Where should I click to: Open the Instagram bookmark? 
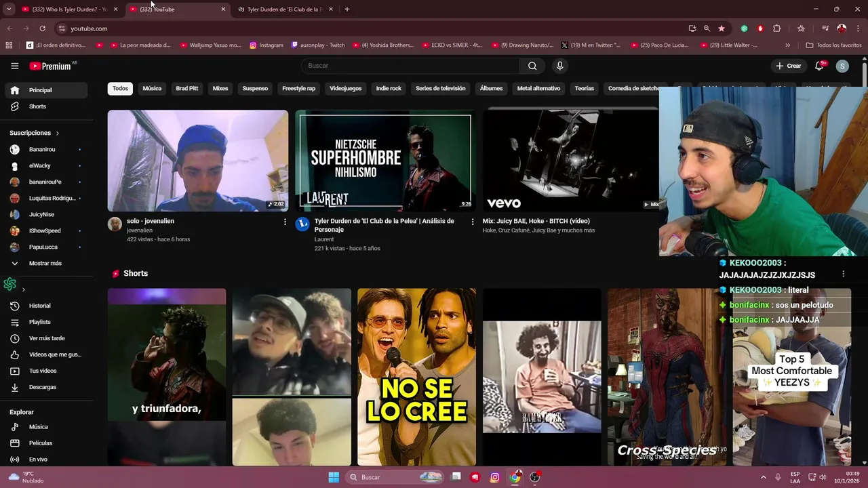pyautogui.click(x=267, y=45)
